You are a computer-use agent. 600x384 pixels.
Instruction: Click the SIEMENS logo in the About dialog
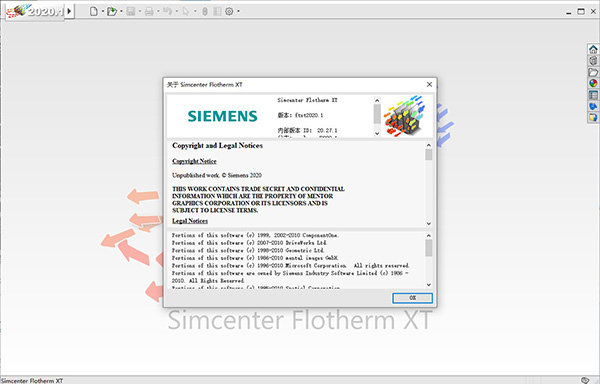223,116
